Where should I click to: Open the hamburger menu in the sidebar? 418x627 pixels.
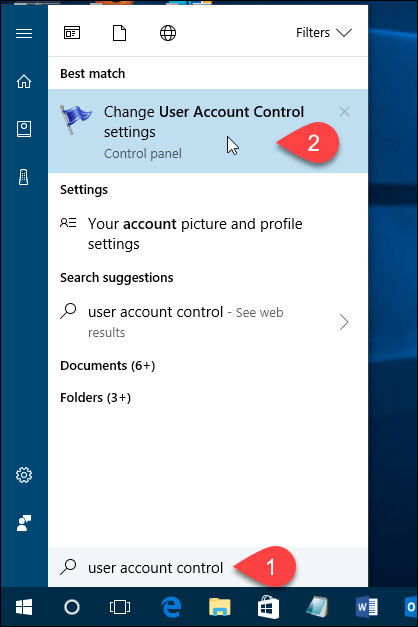[x=24, y=33]
